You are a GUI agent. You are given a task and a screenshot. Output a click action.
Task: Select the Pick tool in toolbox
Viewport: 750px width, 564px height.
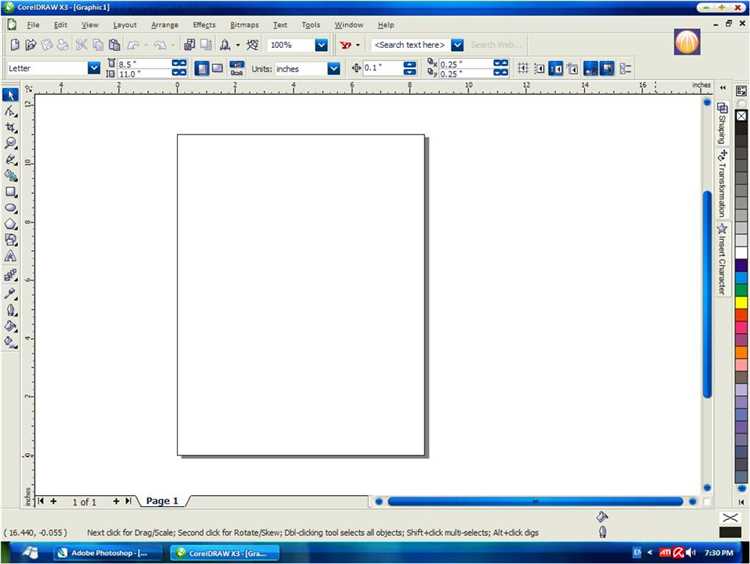click(x=10, y=95)
